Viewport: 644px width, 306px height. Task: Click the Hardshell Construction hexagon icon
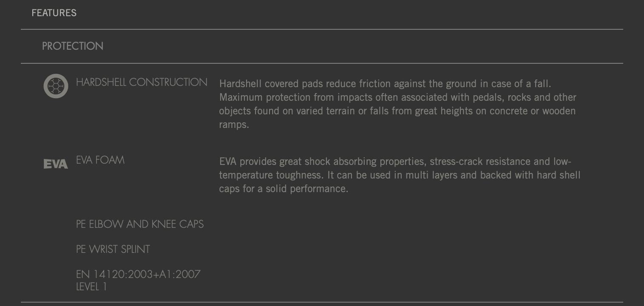click(x=56, y=86)
